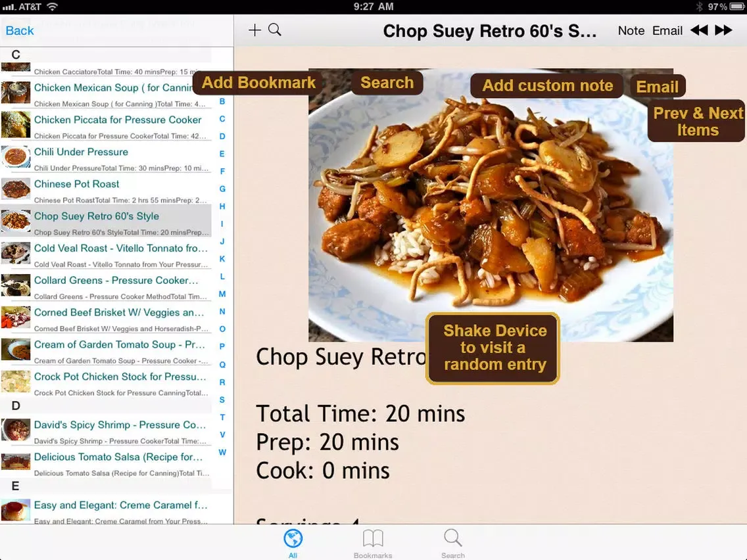
Task: Tap David's Spicy Shrimp thumbnail
Action: tap(16, 430)
